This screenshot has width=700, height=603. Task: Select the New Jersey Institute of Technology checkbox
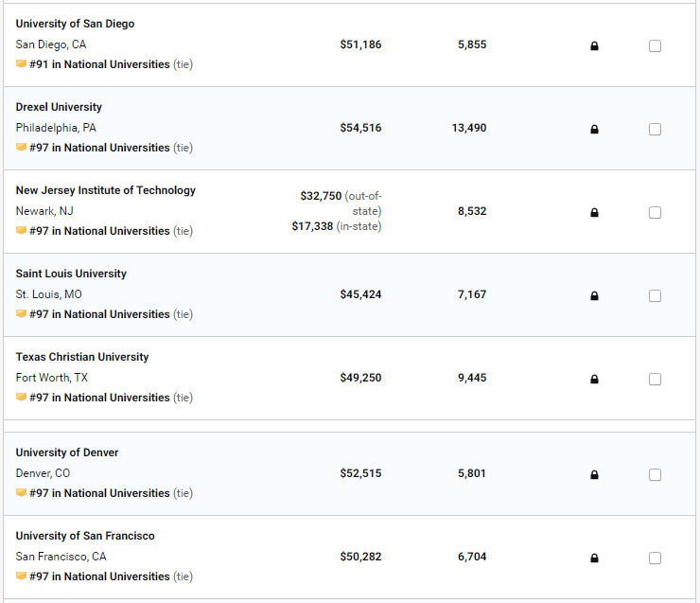click(655, 213)
